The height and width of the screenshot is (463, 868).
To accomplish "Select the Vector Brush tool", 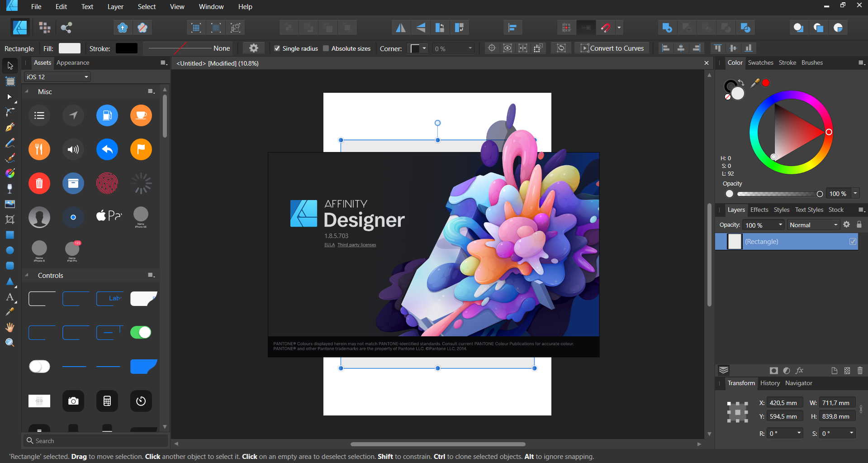I will pos(10,158).
